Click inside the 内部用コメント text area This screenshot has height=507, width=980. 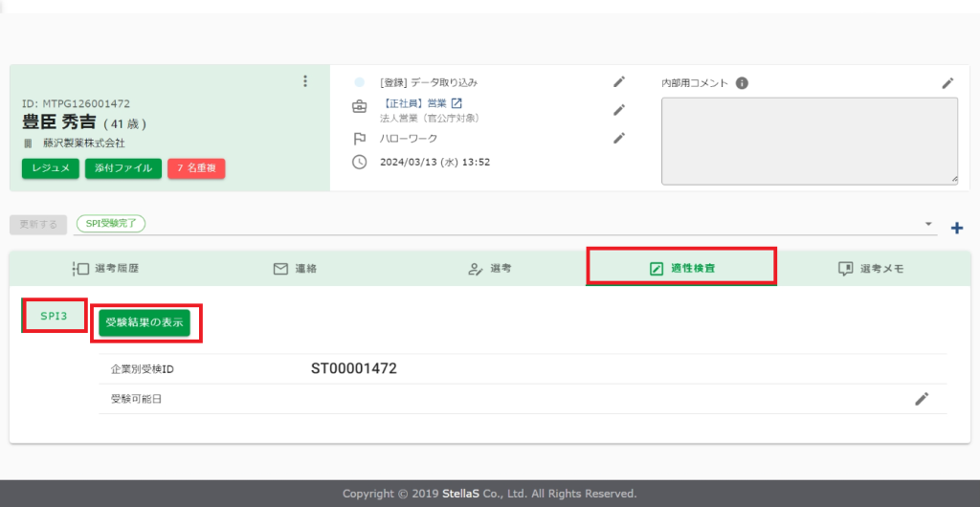809,140
